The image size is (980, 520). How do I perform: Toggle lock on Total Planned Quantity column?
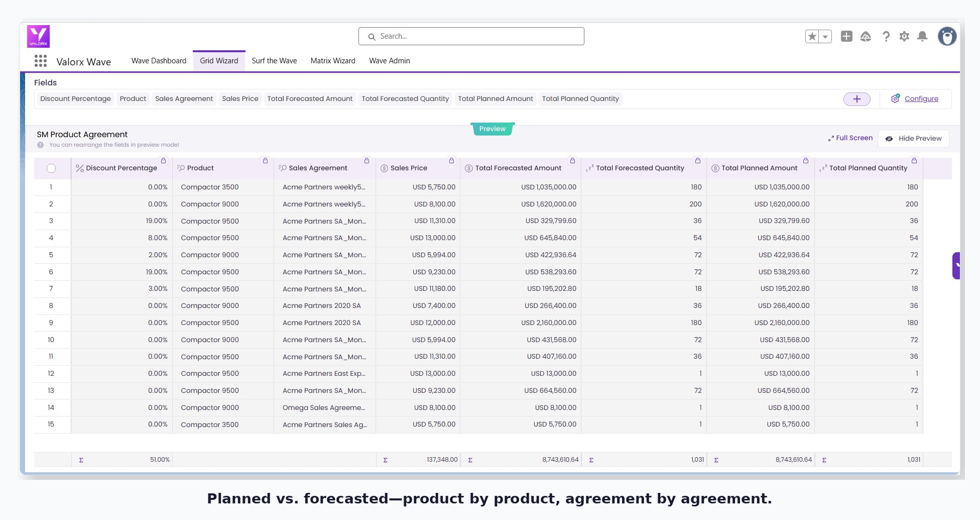[915, 161]
